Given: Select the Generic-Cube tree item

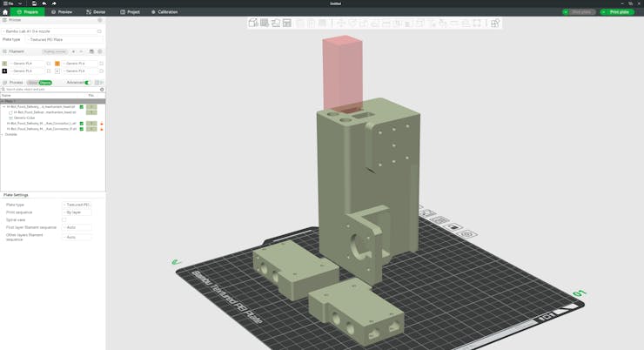Looking at the screenshot, I should tap(24, 118).
